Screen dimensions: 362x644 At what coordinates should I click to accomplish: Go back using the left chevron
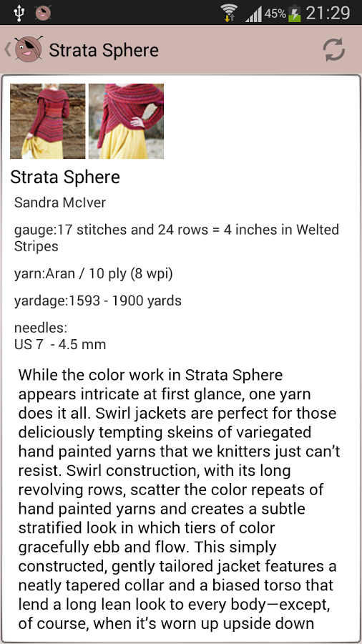7,49
